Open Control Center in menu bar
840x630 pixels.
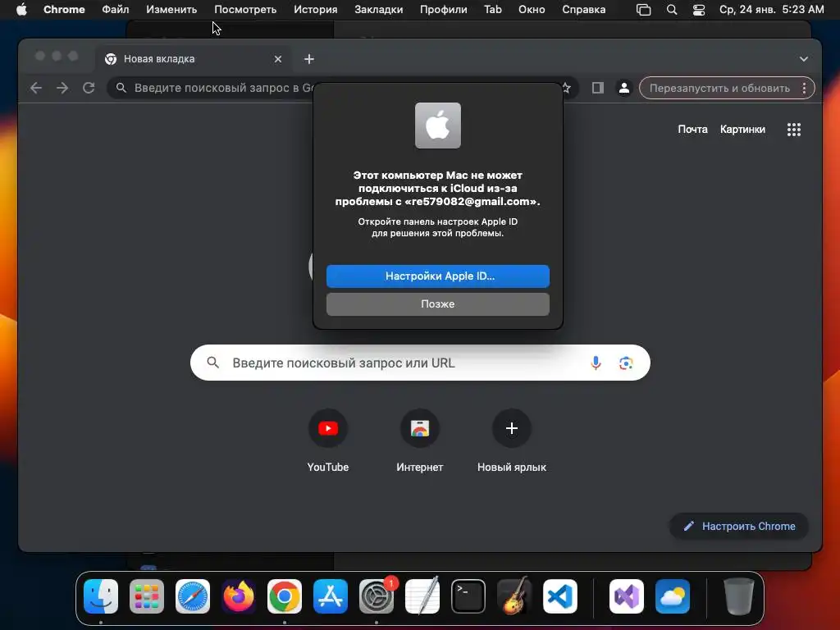tap(699, 10)
